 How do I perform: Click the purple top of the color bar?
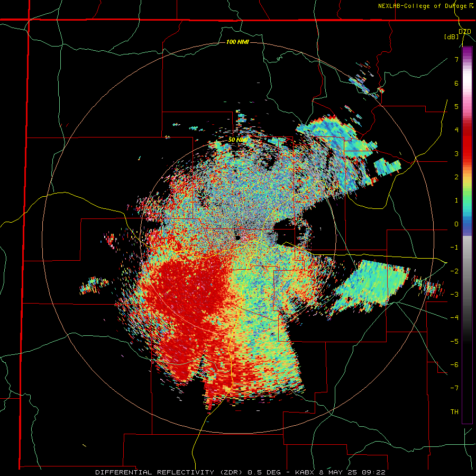tap(467, 52)
